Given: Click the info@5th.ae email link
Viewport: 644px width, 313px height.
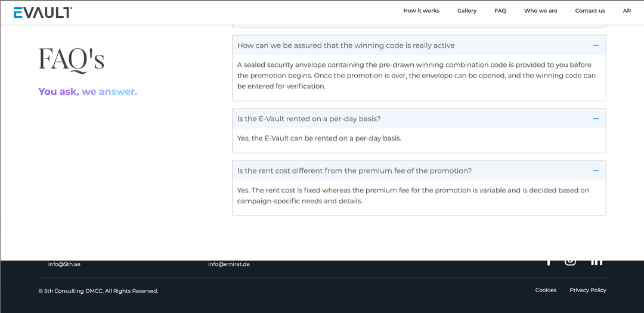Looking at the screenshot, I should click(x=64, y=264).
